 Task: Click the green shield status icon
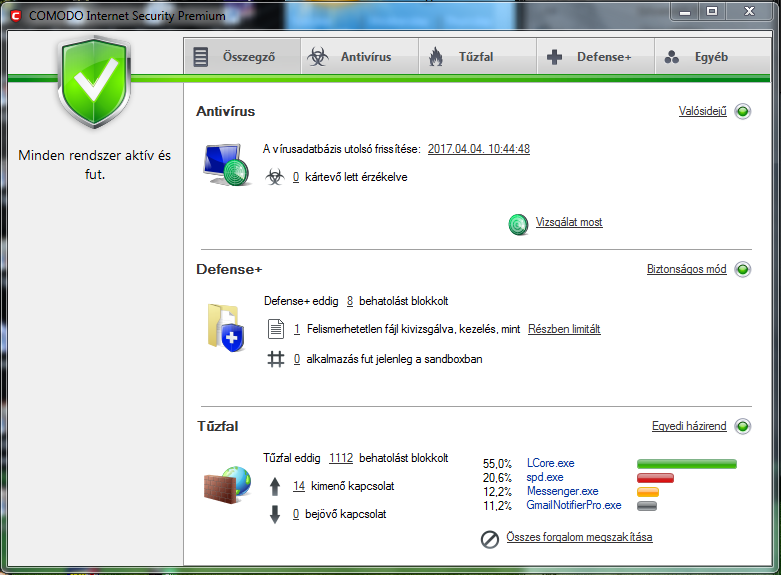tap(94, 82)
